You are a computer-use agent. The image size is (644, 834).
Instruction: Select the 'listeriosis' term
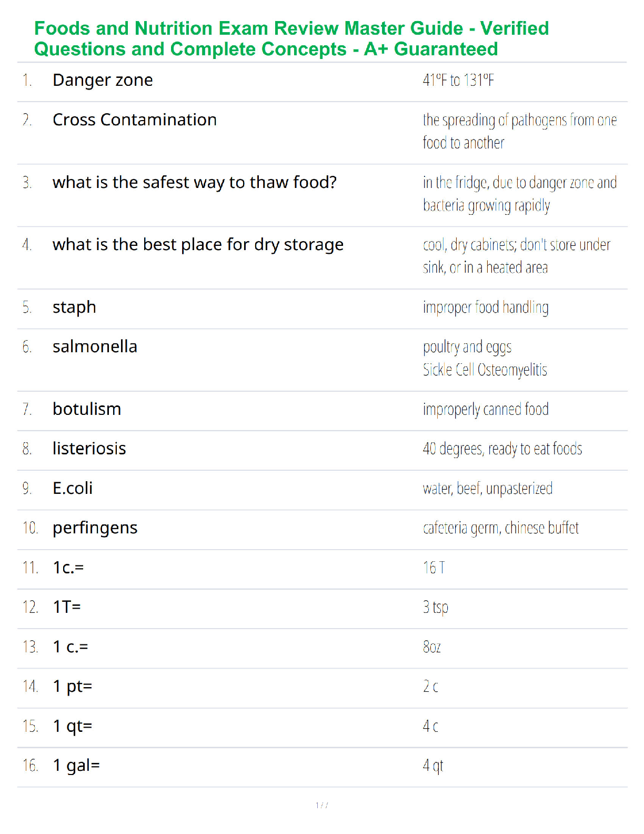tap(89, 449)
